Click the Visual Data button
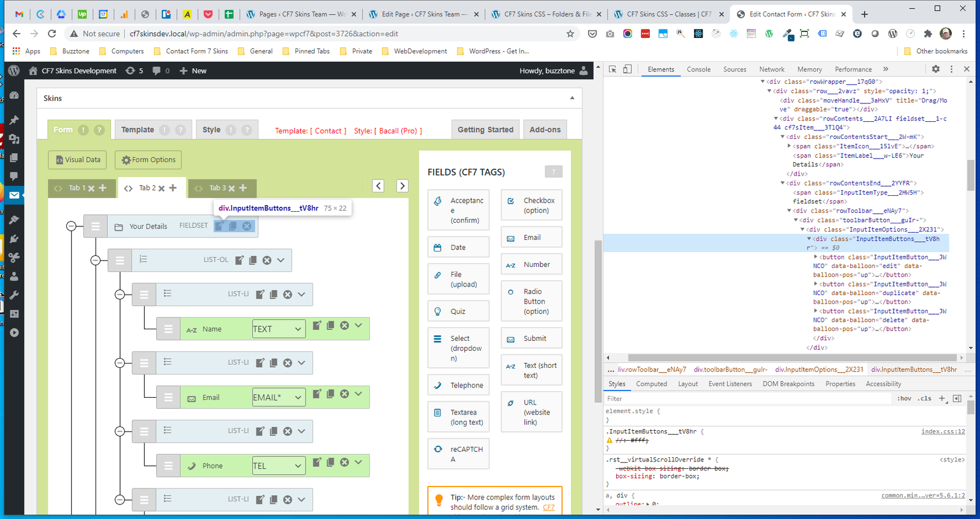The width and height of the screenshot is (980, 519). pyautogui.click(x=78, y=160)
